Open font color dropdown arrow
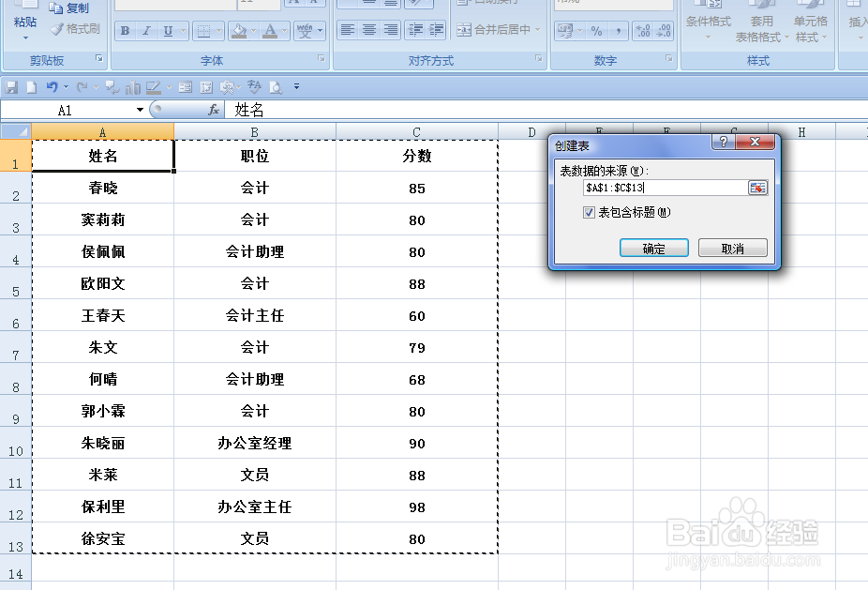Viewport: 868px width, 590px height. [285, 30]
